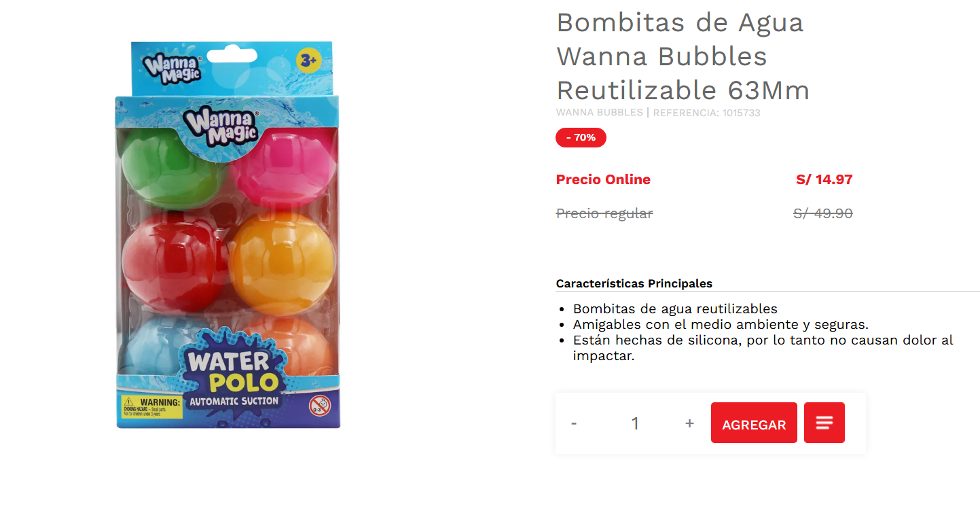The height and width of the screenshot is (511, 980).
Task: Open the WANNA BUBBLES brand link
Action: (x=599, y=113)
